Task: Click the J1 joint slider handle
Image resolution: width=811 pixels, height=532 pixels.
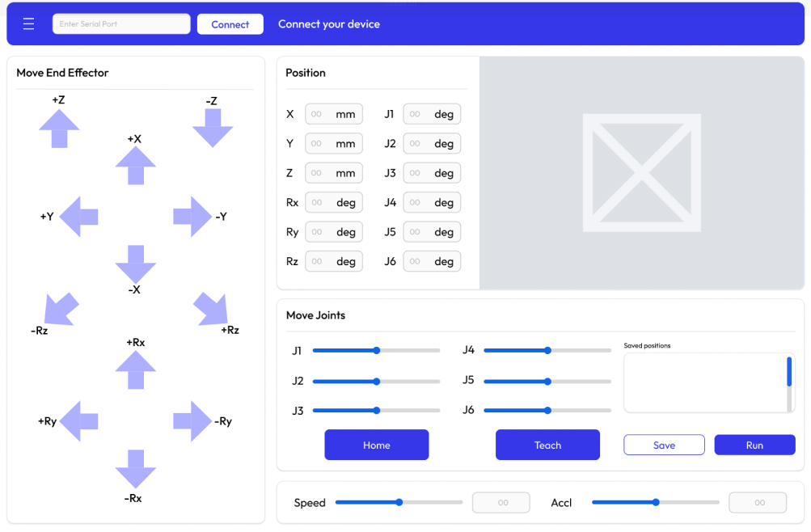Action: pos(377,351)
